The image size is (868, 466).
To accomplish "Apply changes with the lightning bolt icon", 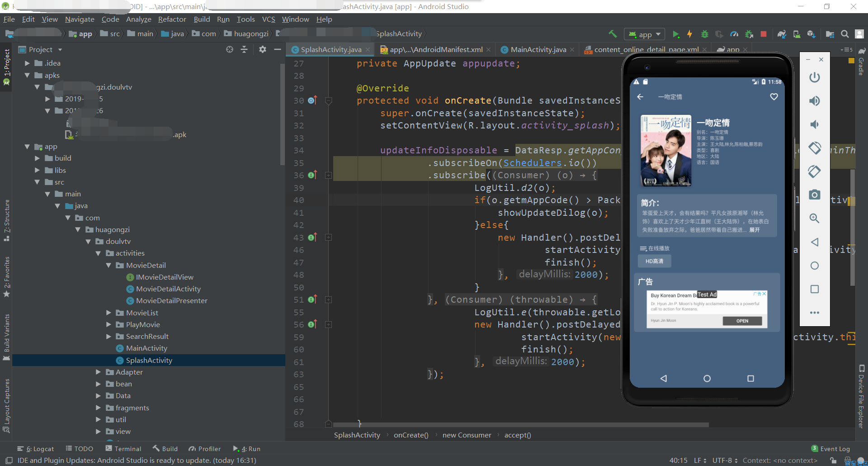I will [x=690, y=34].
